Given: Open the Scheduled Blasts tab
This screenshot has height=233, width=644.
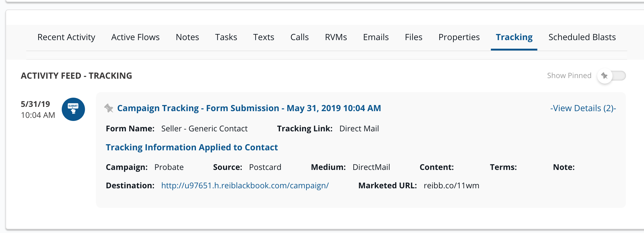Looking at the screenshot, I should point(582,37).
